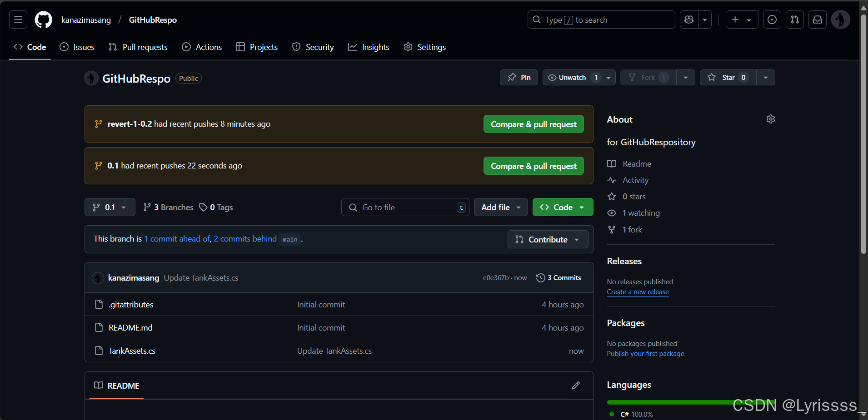Edit README with the pencil icon
The image size is (868, 420).
[x=576, y=385]
